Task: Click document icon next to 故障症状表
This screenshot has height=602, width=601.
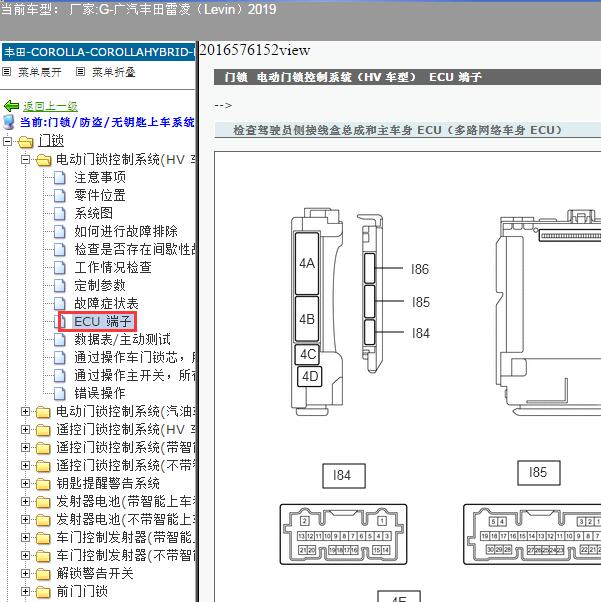Action: tap(60, 304)
